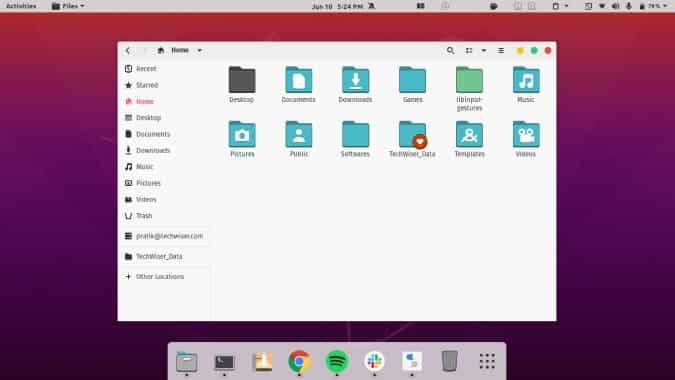Viewport: 675px width, 380px height.
Task: Launch Google Chrome from the dock
Action: (x=300, y=361)
